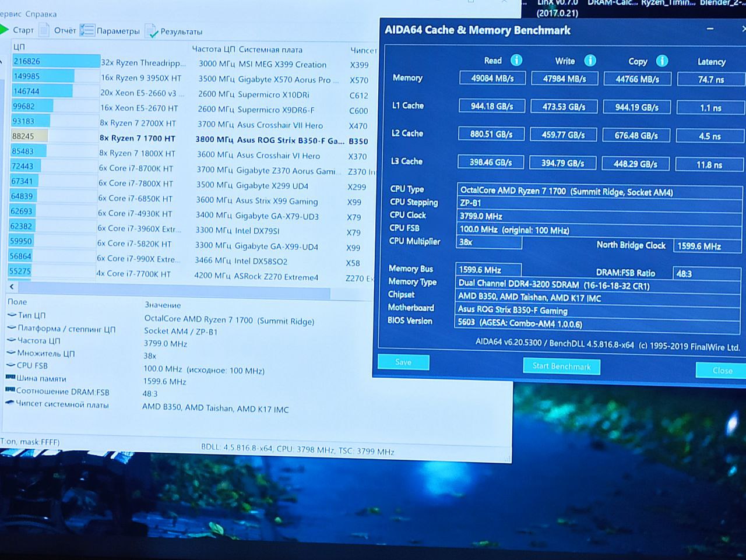Select the Тип ЦП detail row
This screenshot has width=746, height=560.
tap(186, 318)
